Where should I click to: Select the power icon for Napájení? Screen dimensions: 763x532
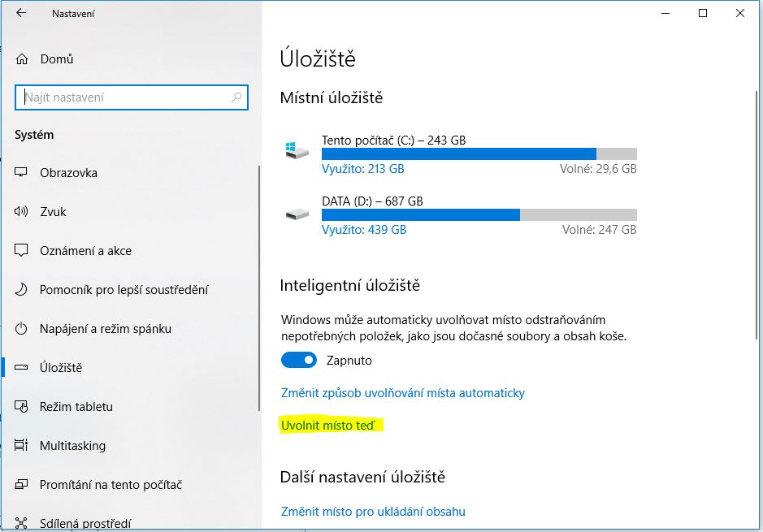pyautogui.click(x=21, y=328)
